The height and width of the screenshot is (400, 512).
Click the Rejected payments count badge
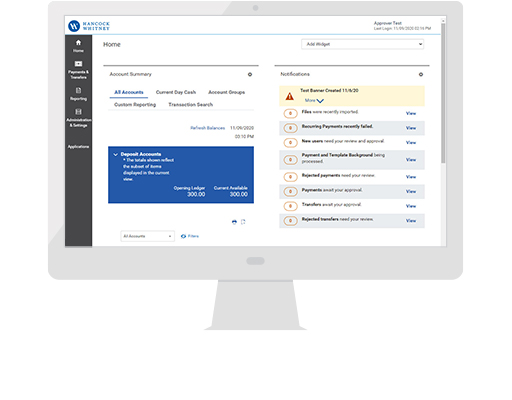point(290,177)
